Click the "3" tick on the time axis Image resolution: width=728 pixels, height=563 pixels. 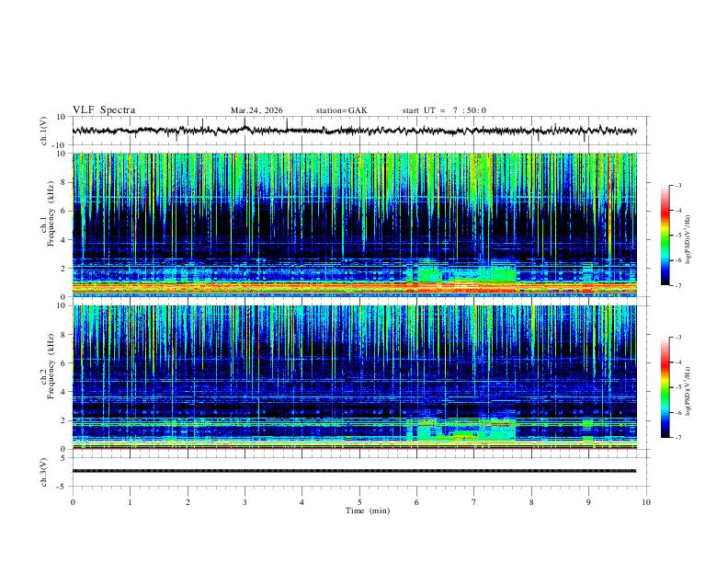click(x=245, y=502)
